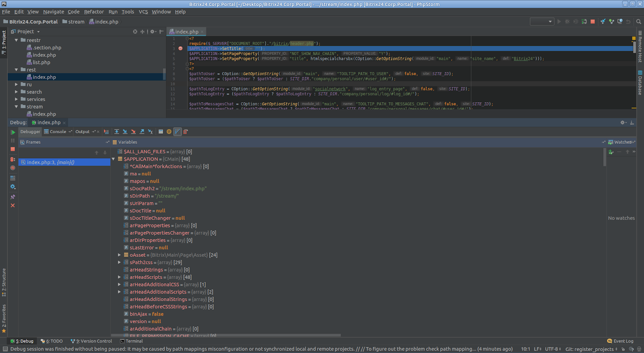Open the Refactor menu
Viewport: 644px width, 353px height.
(94, 12)
